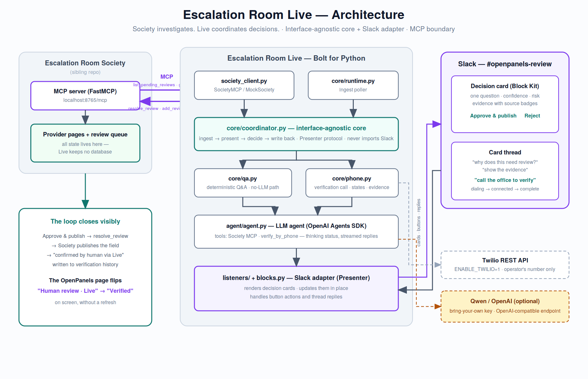Click 'written to verification history' line
Viewport: 588px width, 379px height.
coord(85,264)
